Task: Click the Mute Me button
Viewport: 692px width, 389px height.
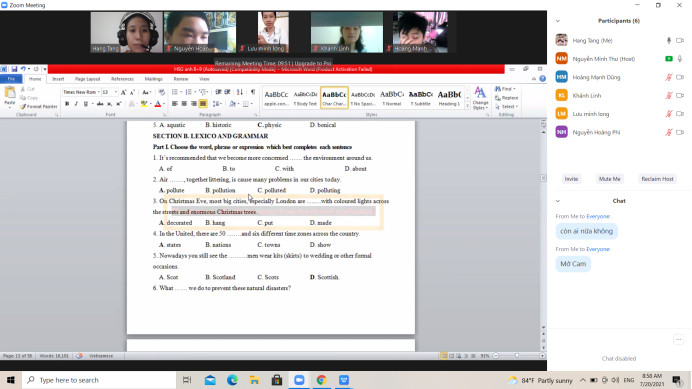Action: pos(609,179)
